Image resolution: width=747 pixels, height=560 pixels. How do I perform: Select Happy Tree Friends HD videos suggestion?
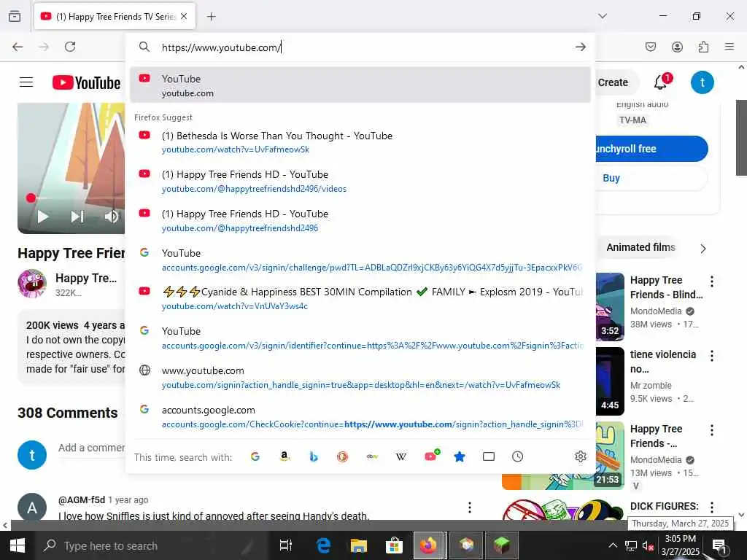pyautogui.click(x=360, y=182)
